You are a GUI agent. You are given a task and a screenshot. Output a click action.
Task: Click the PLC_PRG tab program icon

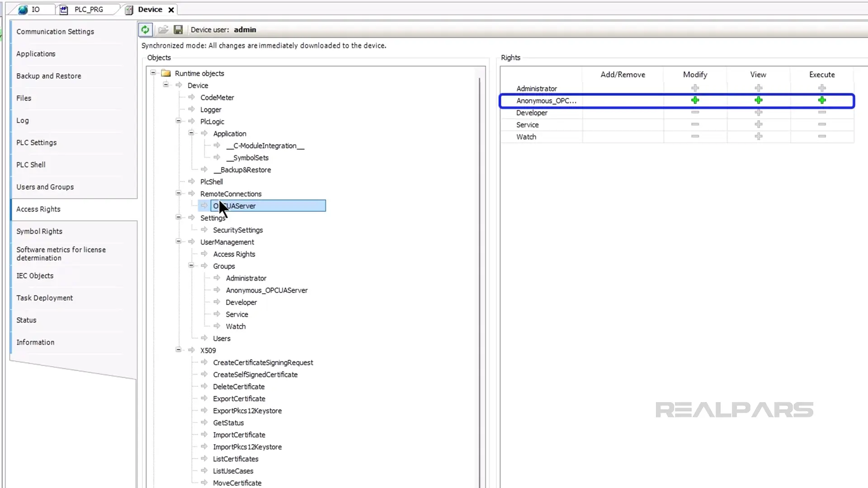64,9
